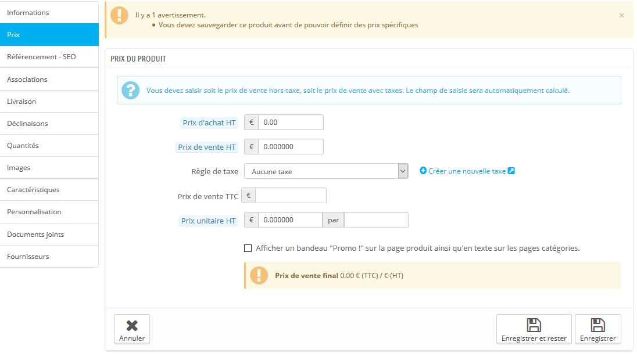Dismiss the warning alert with the X
The width and height of the screenshot is (637, 364).
621,15
